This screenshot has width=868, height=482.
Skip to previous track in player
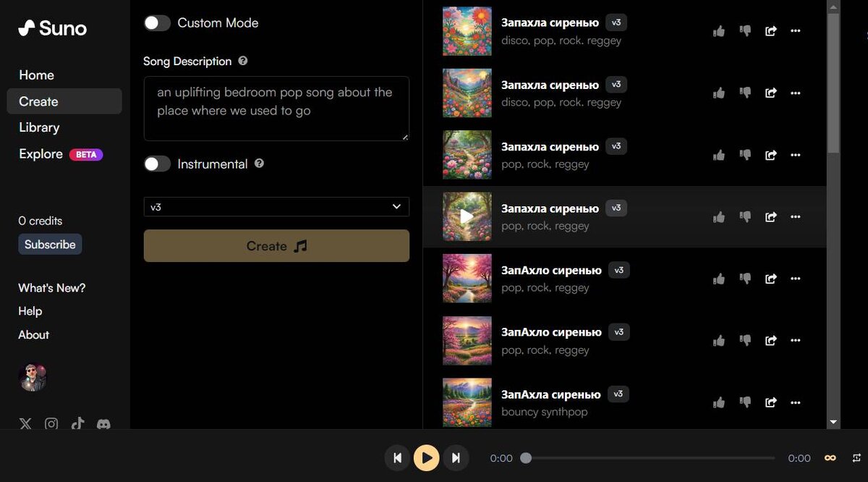coord(397,457)
